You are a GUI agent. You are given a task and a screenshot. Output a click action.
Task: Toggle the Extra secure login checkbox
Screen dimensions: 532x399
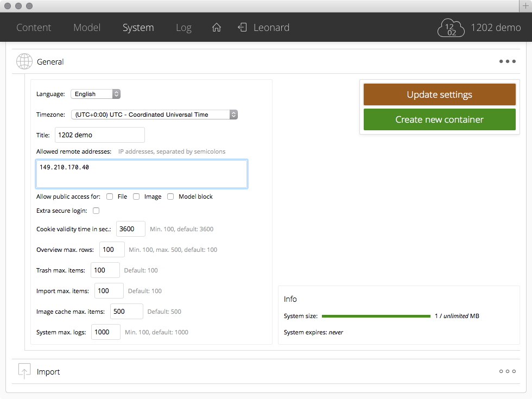point(96,211)
